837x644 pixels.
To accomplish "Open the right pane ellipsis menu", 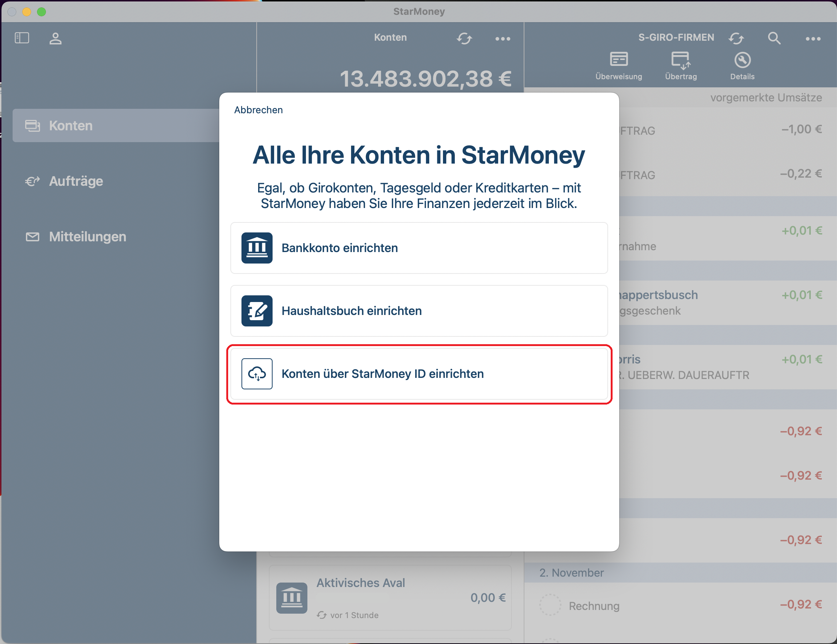I will tap(813, 38).
